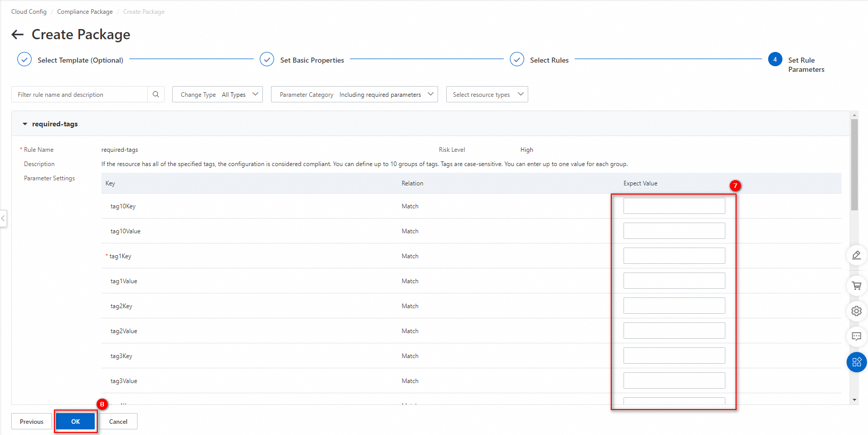Go to Select Rules step

click(x=549, y=60)
